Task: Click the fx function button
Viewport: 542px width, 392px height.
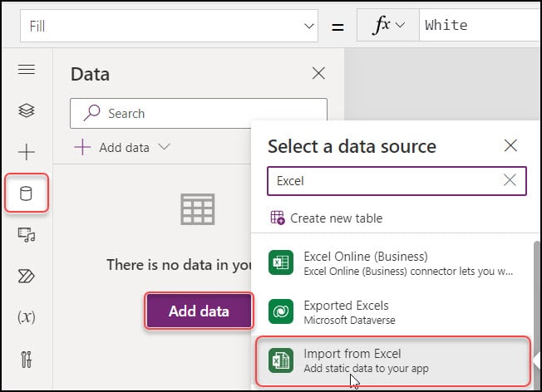Action: (x=388, y=25)
